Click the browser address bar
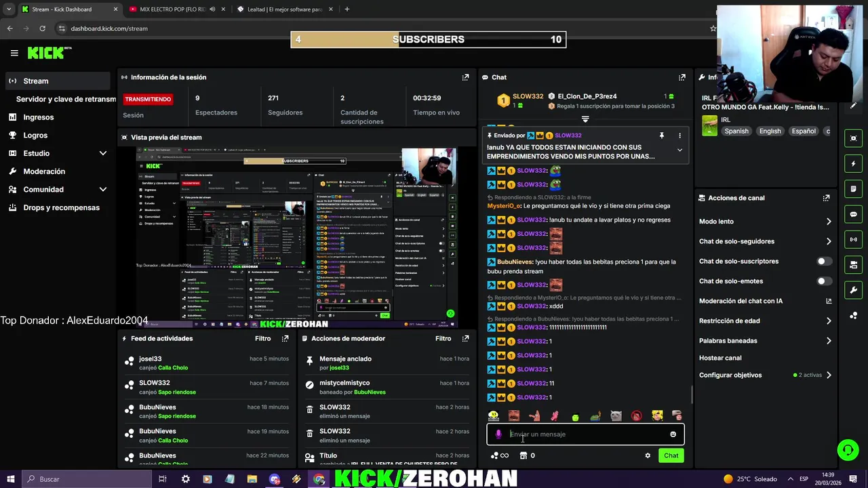868x488 pixels. point(380,28)
